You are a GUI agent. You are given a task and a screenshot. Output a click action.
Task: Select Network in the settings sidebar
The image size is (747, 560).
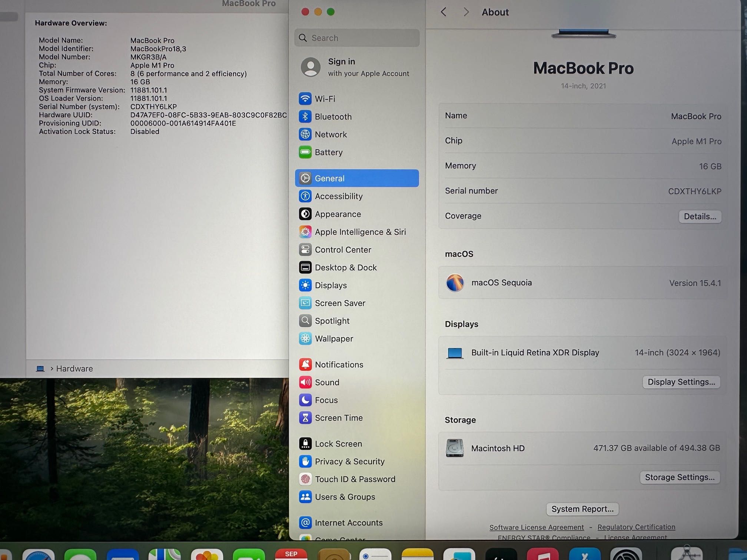(x=357, y=134)
